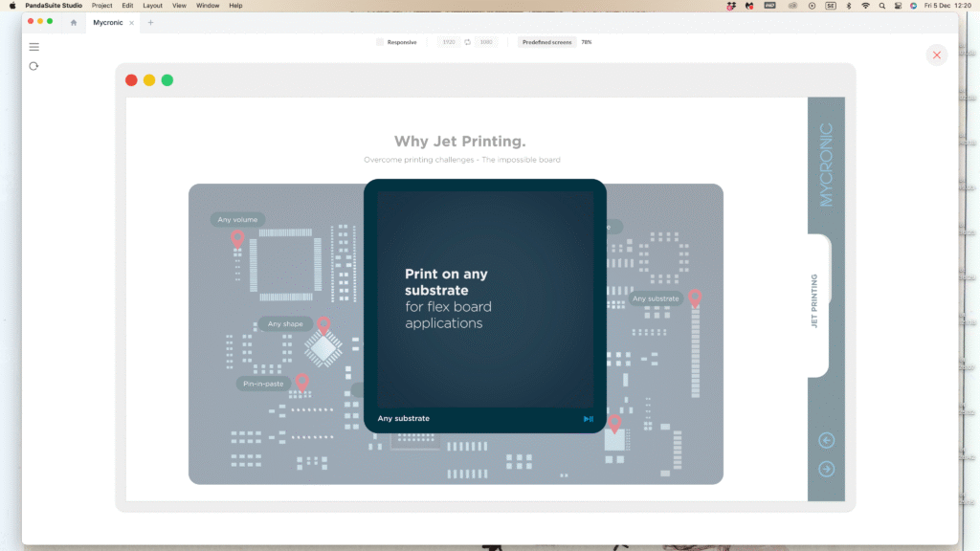Go to the home tab icon

pyautogui.click(x=74, y=22)
